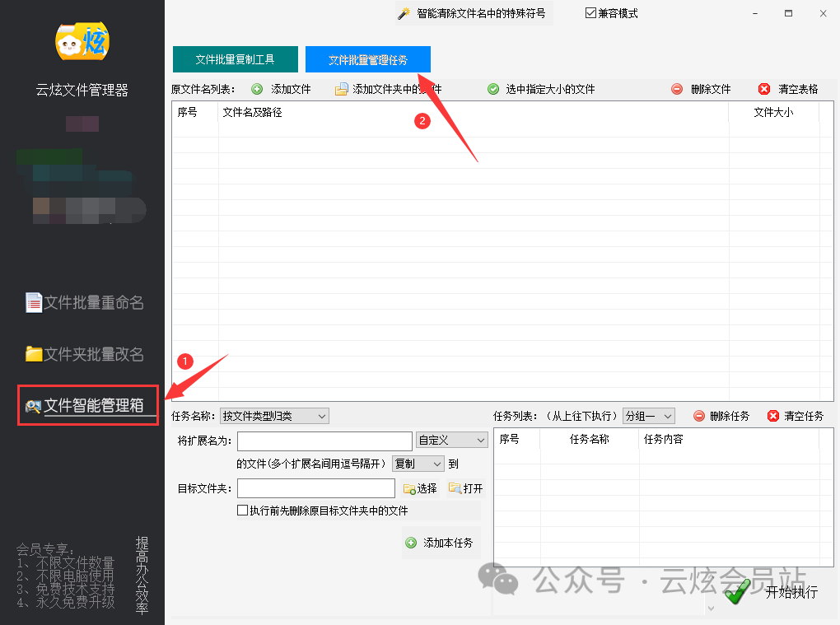Click the 序号 header in the file list
Screen dimensions: 840x625
pos(188,113)
